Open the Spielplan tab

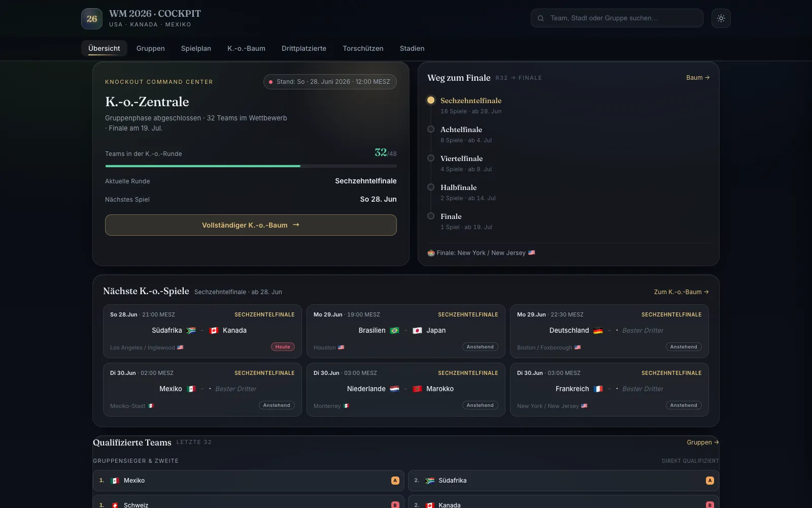(x=196, y=48)
